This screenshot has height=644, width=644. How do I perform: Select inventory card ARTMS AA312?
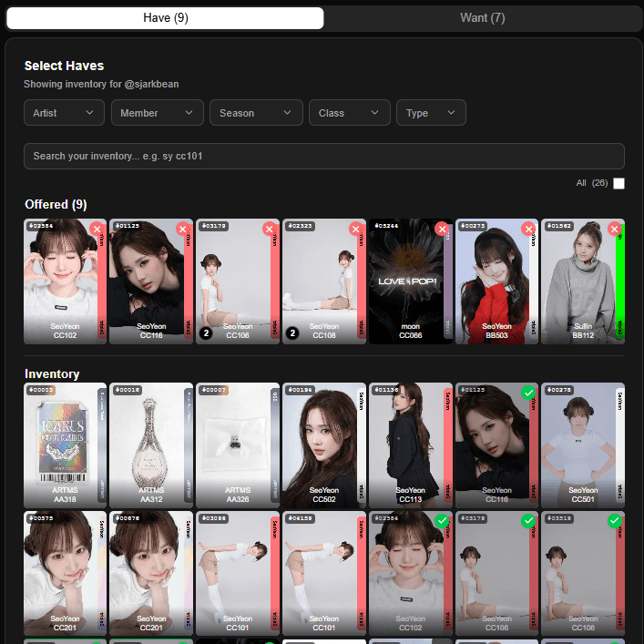click(x=151, y=445)
